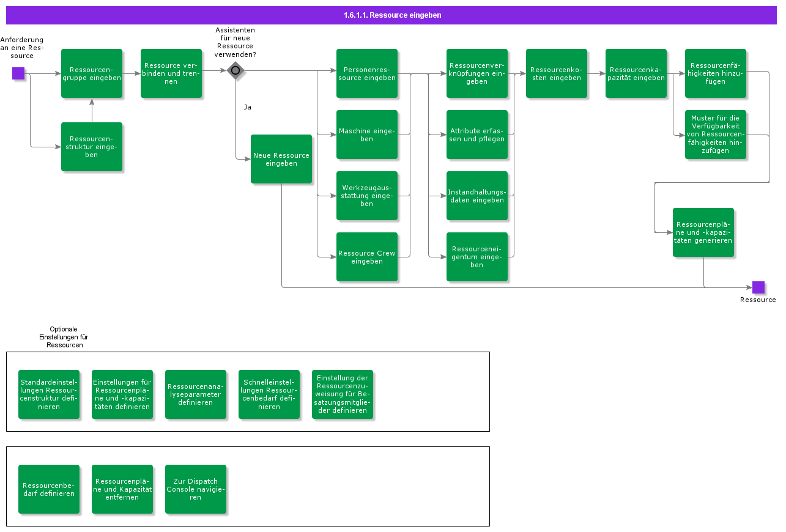Open Ressourcenkapazität eingeben step
Screen dimensions: 786x532
pos(636,73)
